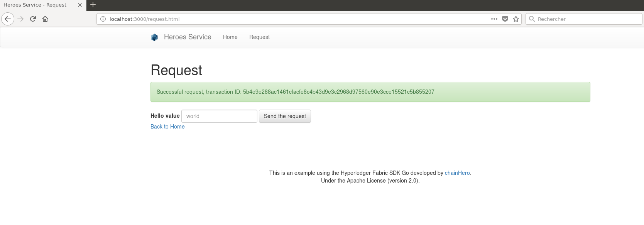Follow the Back to Home link
The width and height of the screenshot is (644, 225).
point(167,127)
